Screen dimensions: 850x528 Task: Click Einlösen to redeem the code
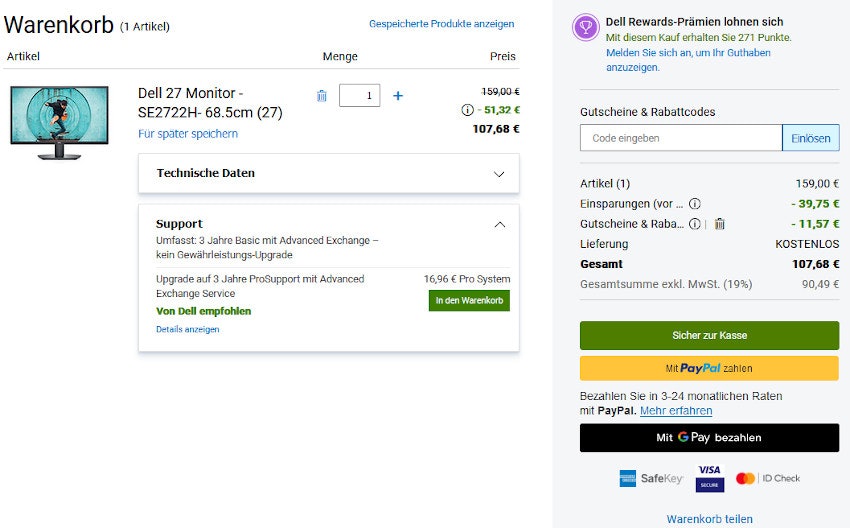(810, 138)
